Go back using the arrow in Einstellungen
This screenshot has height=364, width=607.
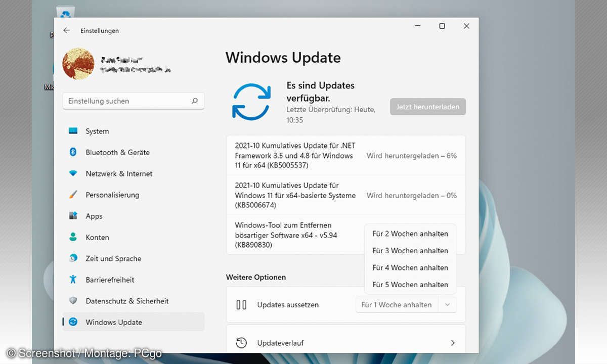pos(66,30)
